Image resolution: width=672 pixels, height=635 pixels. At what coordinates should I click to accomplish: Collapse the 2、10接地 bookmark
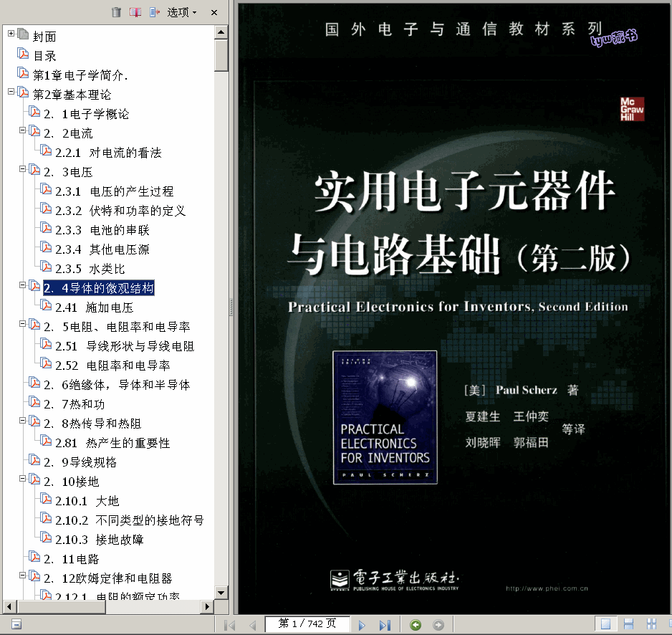coord(23,479)
